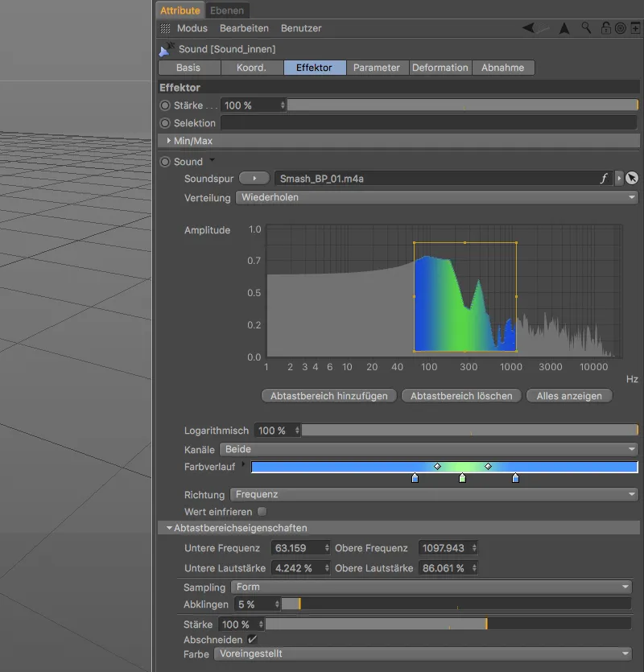Open the Koord. tab
This screenshot has width=644, height=672.
tap(252, 68)
